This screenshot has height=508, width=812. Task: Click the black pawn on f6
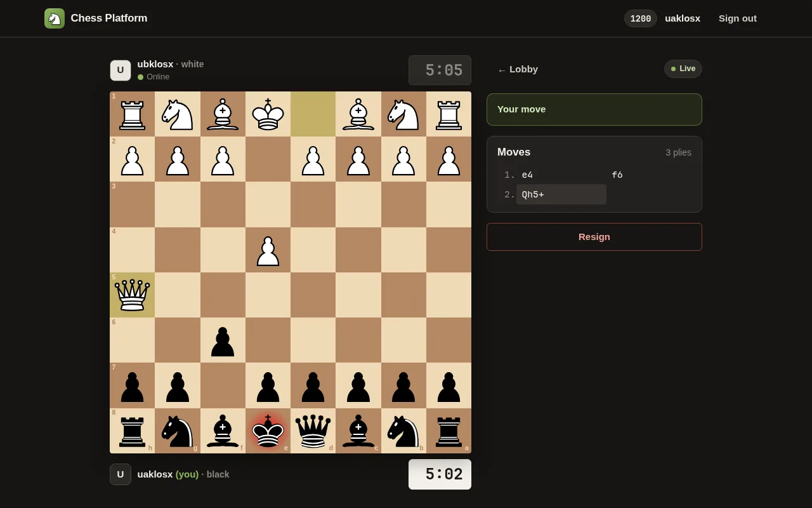[x=223, y=340]
